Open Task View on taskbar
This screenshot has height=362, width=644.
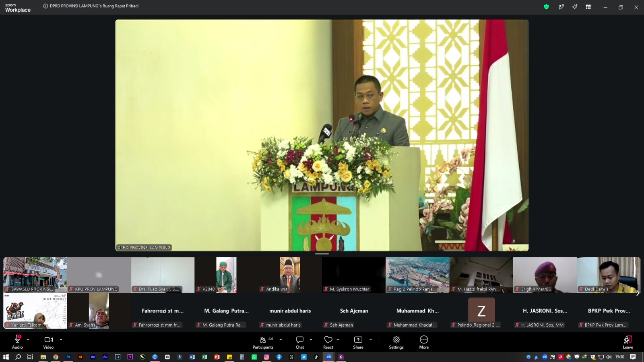point(30,357)
